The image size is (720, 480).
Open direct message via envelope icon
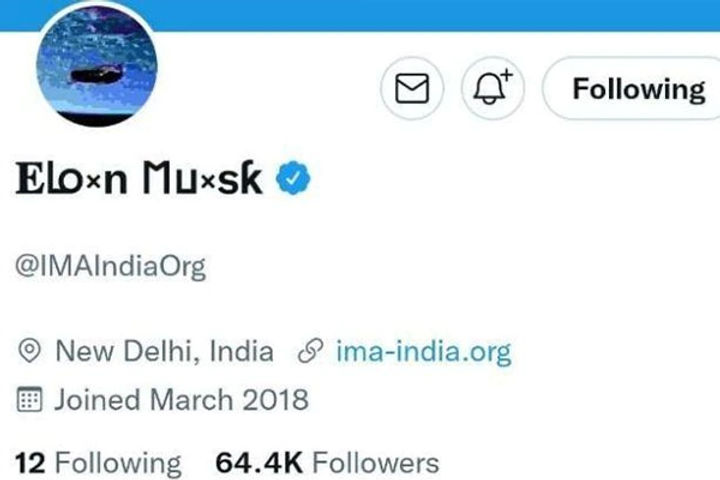pos(413,89)
